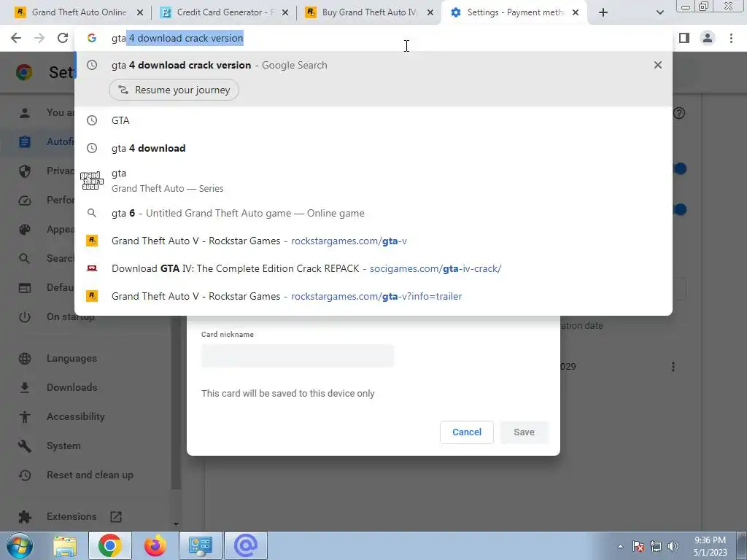
Task: Open the help question mark icon
Action: [x=679, y=113]
